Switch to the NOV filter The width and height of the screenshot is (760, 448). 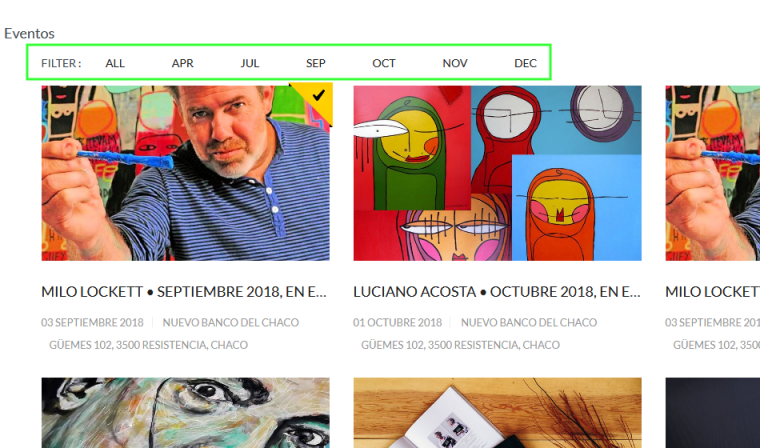tap(455, 63)
